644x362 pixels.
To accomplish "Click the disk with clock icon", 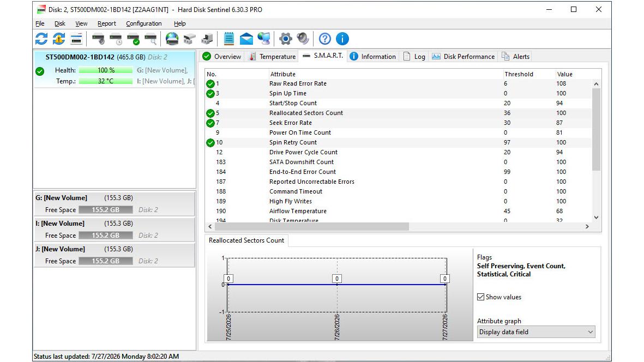I will pos(116,39).
